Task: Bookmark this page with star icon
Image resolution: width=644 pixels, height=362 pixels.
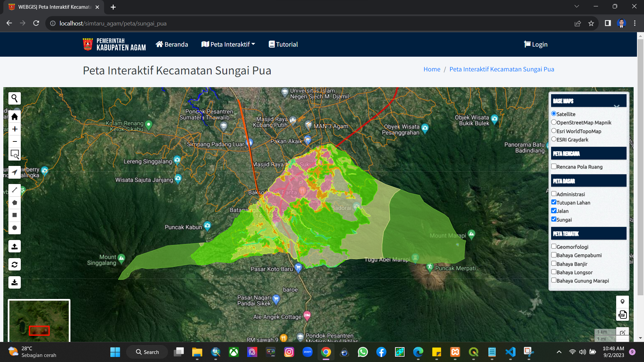Action: [591, 23]
